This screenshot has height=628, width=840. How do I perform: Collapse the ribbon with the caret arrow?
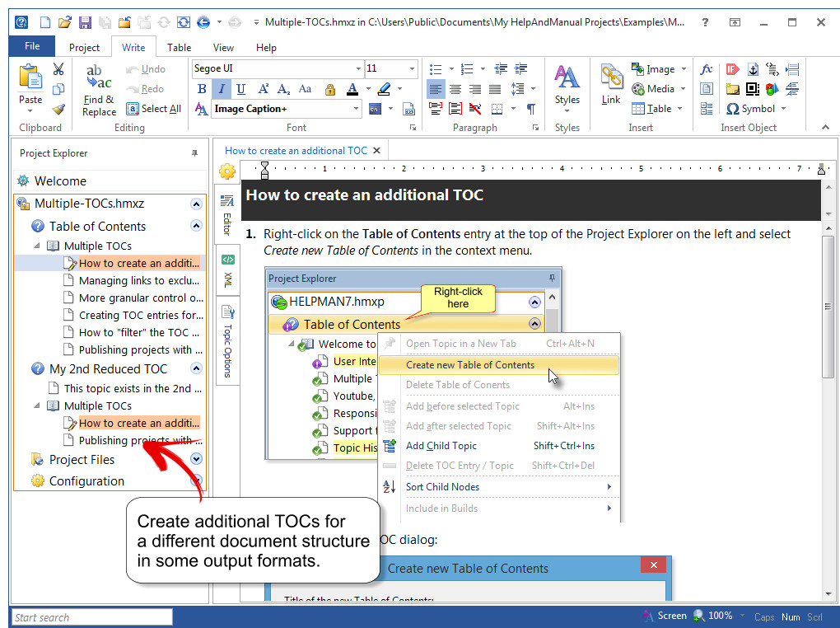tap(825, 127)
